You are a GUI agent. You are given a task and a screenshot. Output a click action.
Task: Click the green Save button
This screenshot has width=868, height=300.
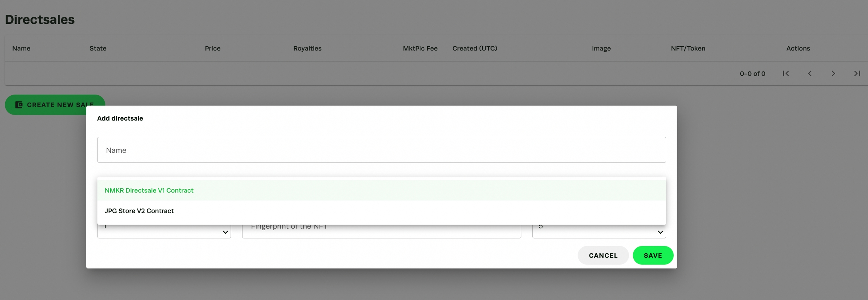[653, 256]
